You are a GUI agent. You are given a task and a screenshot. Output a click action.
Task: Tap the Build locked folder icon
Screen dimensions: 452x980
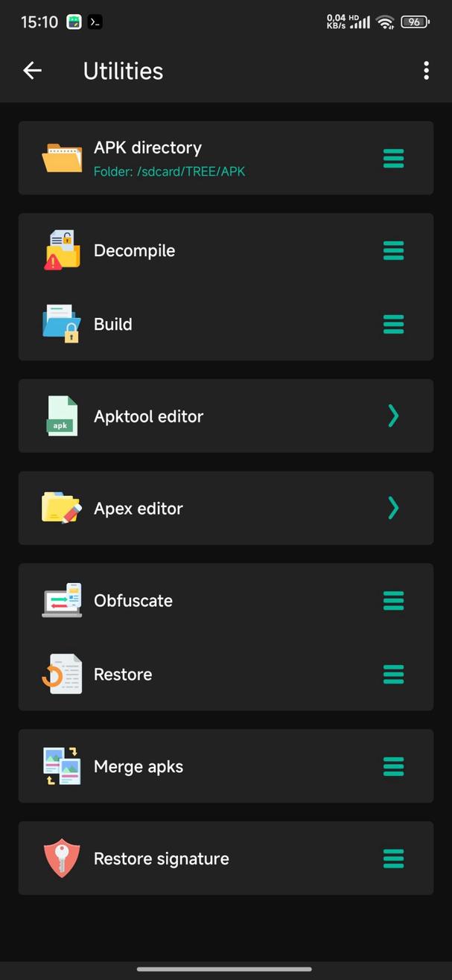tap(62, 324)
